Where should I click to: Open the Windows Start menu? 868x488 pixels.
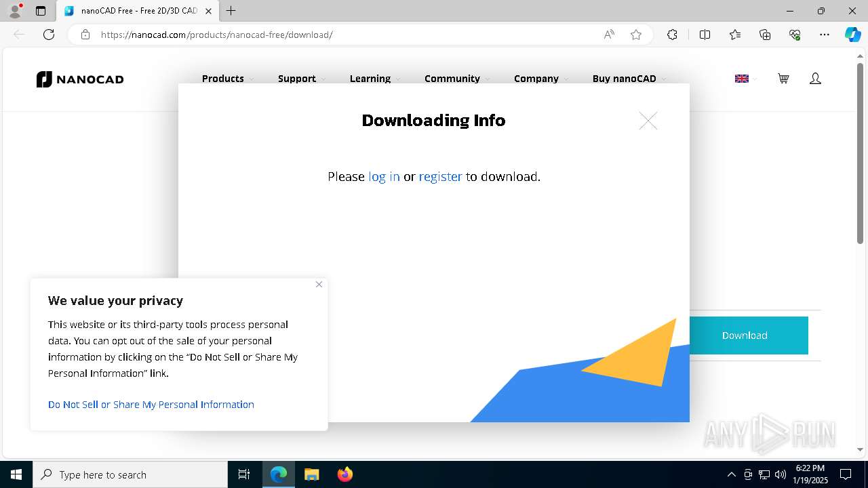(16, 474)
